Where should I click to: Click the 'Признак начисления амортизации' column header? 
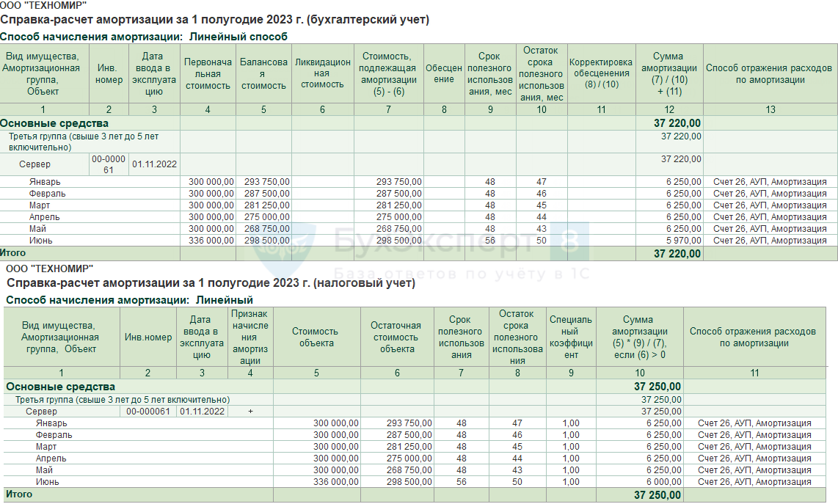[x=250, y=337]
